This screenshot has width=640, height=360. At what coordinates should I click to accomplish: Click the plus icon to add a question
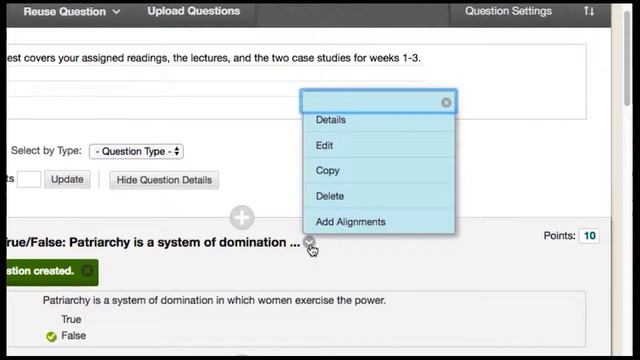(x=242, y=218)
